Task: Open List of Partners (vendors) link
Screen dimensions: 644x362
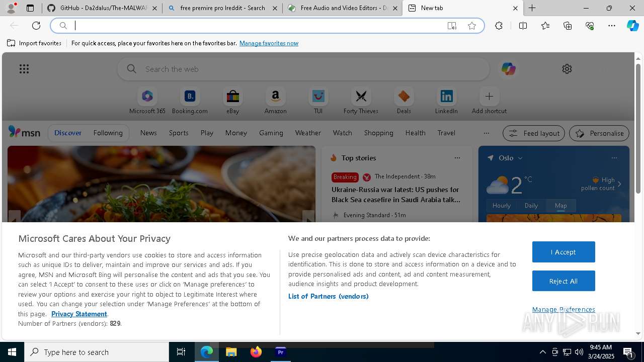Action: [x=329, y=296]
